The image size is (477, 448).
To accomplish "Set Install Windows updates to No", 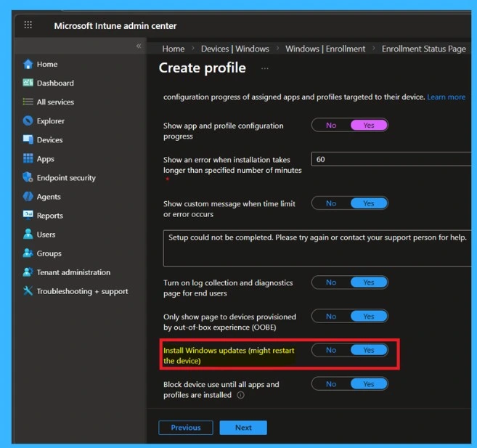I will point(331,350).
